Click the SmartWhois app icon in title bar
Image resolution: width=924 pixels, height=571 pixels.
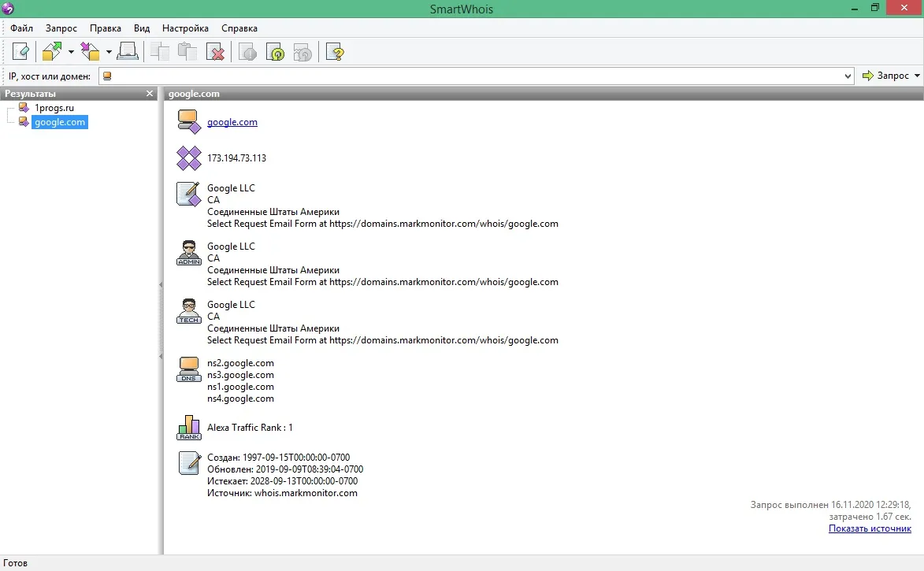point(8,8)
